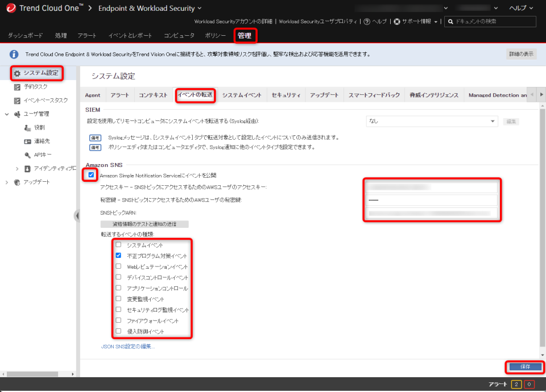Image resolution: width=546 pixels, height=392 pixels.
Task: Open アップデート via the globe icon
Action: tap(15, 182)
